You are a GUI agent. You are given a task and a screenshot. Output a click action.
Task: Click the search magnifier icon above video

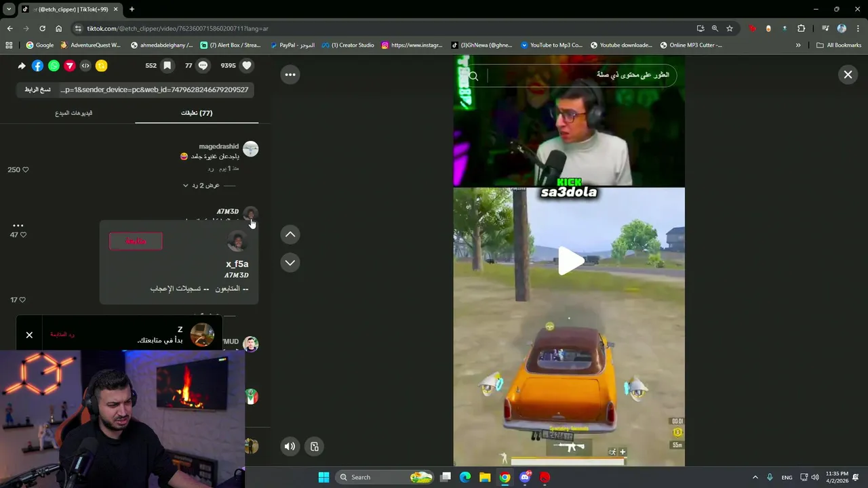coord(473,76)
